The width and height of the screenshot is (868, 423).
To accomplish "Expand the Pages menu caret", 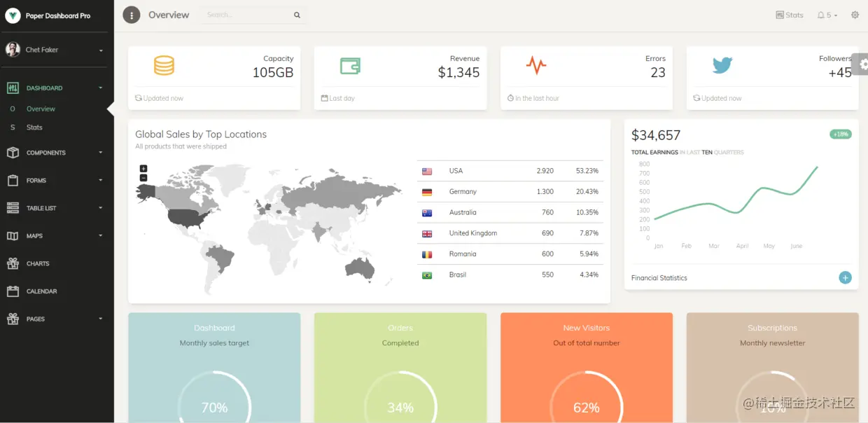I will (101, 319).
